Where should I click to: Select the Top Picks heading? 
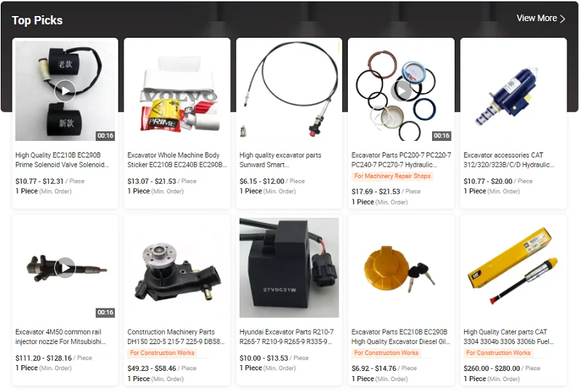click(x=37, y=20)
